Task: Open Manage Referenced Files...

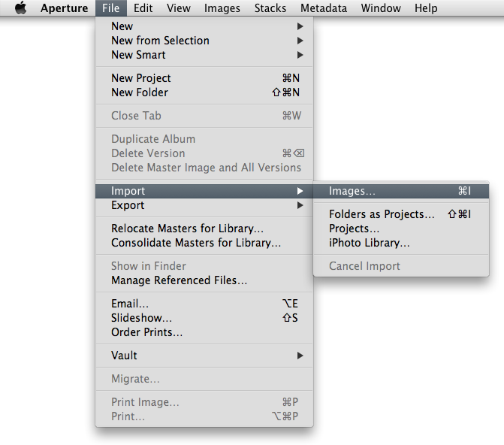Action: (x=179, y=280)
